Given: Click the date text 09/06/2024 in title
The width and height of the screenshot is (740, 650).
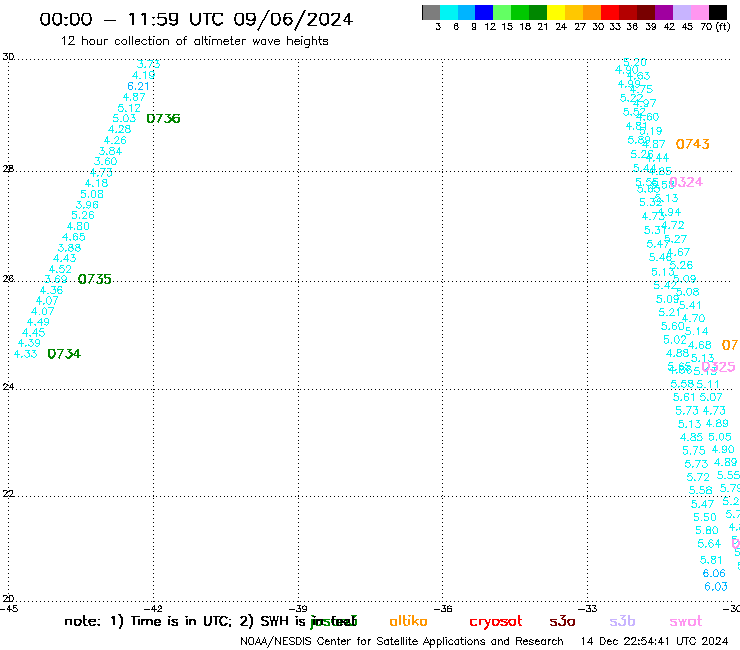Looking at the screenshot, I should point(293,20).
